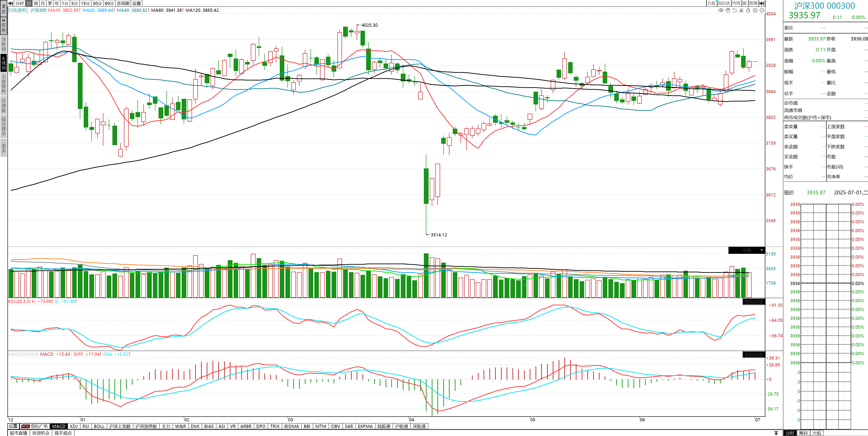
Task: Switch to 月 monthly period
Action: click(x=43, y=3)
